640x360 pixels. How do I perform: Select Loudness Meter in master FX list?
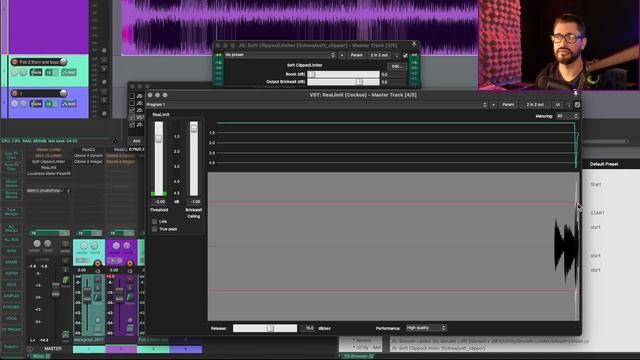point(49,173)
